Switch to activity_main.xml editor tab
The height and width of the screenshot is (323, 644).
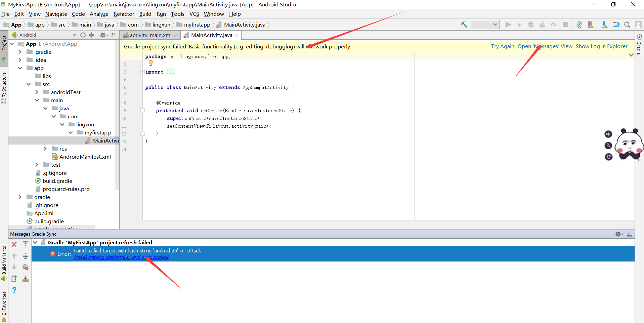(150, 35)
